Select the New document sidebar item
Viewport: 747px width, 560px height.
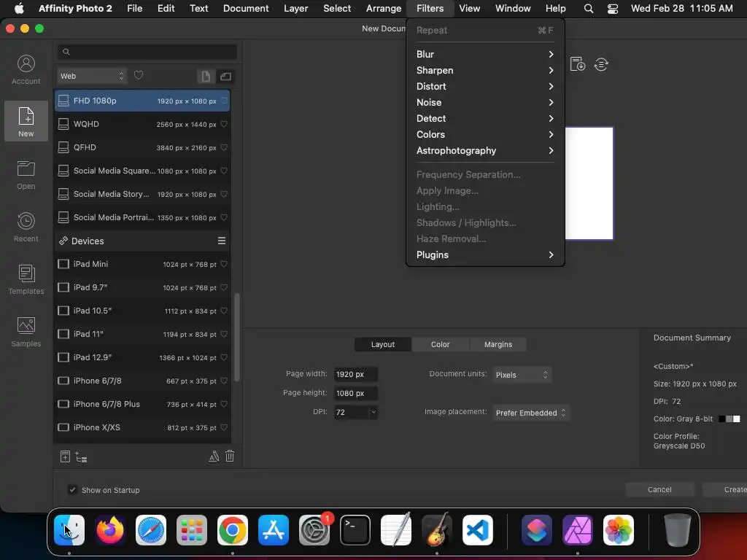[x=26, y=122]
